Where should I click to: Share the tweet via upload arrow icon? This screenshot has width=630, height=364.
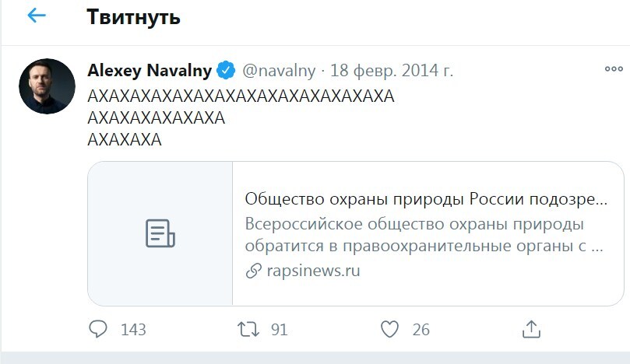pyautogui.click(x=531, y=328)
